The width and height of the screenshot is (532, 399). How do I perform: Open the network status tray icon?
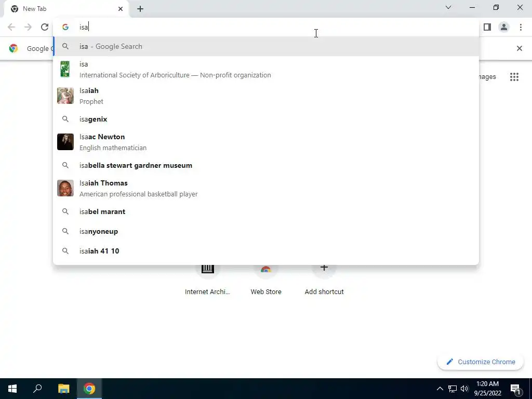coord(453,389)
